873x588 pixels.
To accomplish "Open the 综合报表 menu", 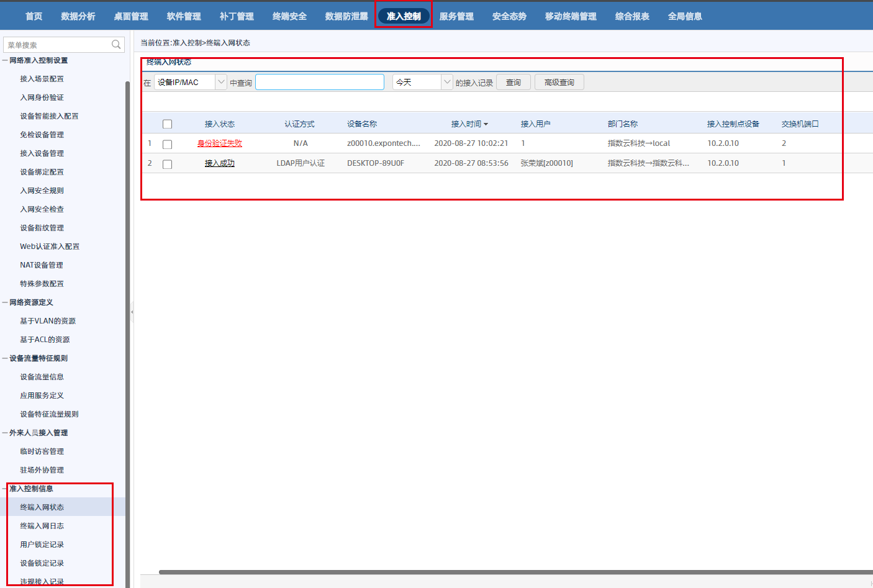I will tap(632, 16).
